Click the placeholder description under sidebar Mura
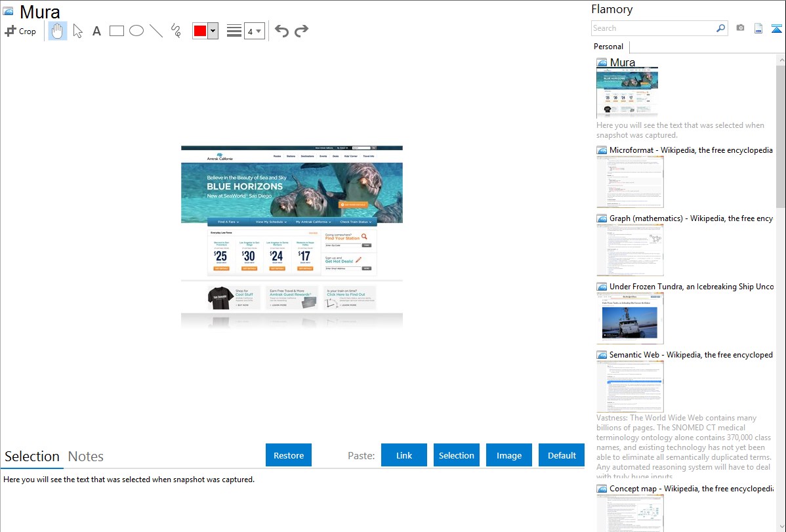 pos(680,130)
